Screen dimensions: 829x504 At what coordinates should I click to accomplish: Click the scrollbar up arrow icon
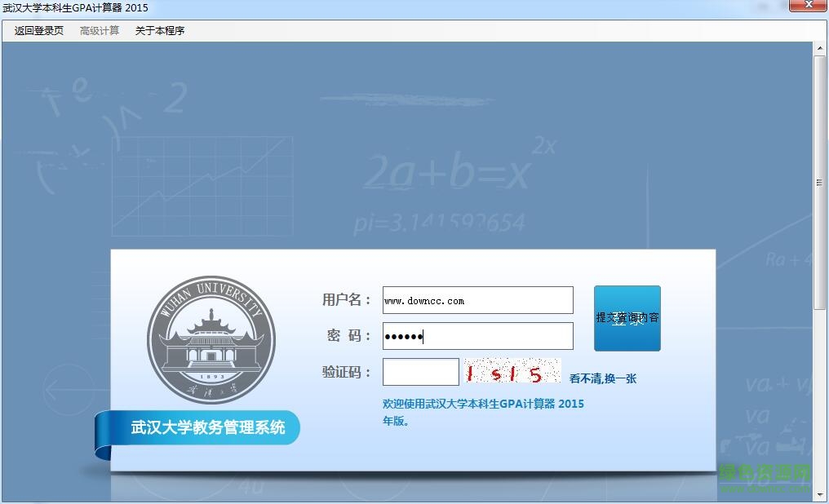click(x=820, y=49)
